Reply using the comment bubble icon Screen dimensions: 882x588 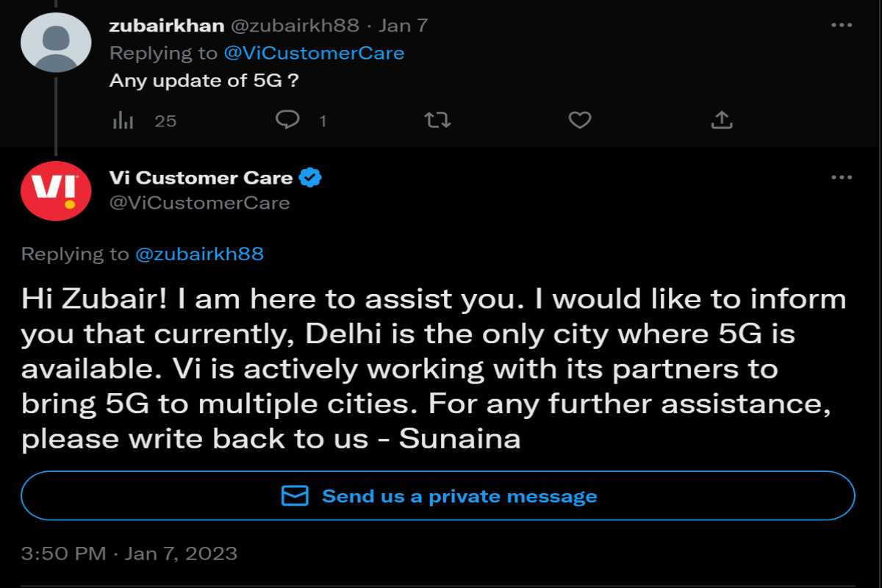(x=287, y=120)
